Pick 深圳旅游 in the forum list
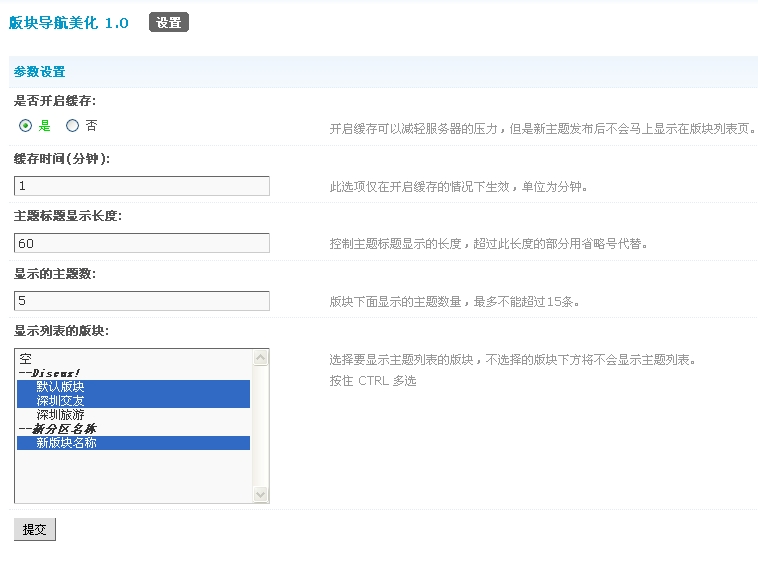The height and width of the screenshot is (571, 758). (60, 414)
